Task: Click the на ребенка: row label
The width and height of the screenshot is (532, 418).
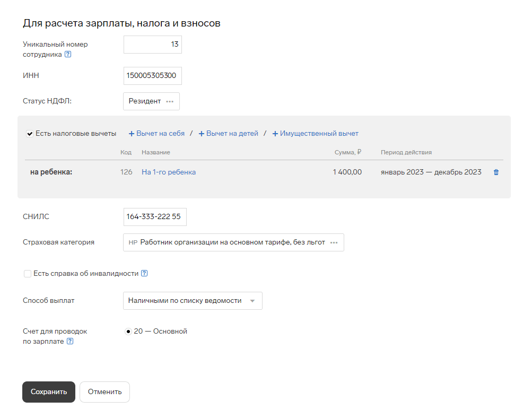Action: 51,172
